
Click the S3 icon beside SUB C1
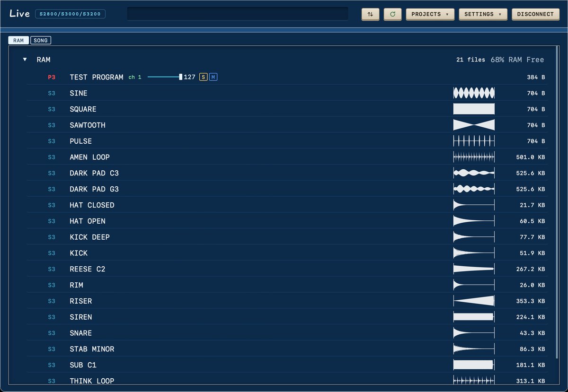(52, 365)
